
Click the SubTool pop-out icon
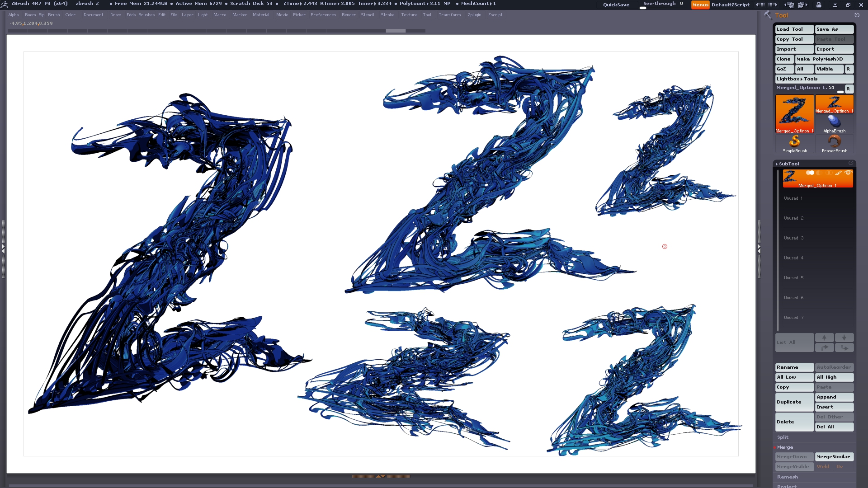click(851, 163)
